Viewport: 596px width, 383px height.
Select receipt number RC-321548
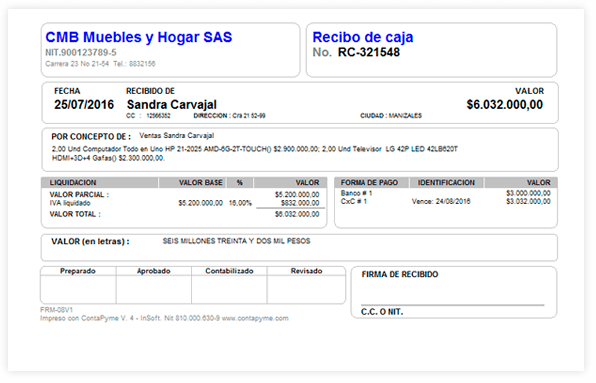tap(369, 52)
